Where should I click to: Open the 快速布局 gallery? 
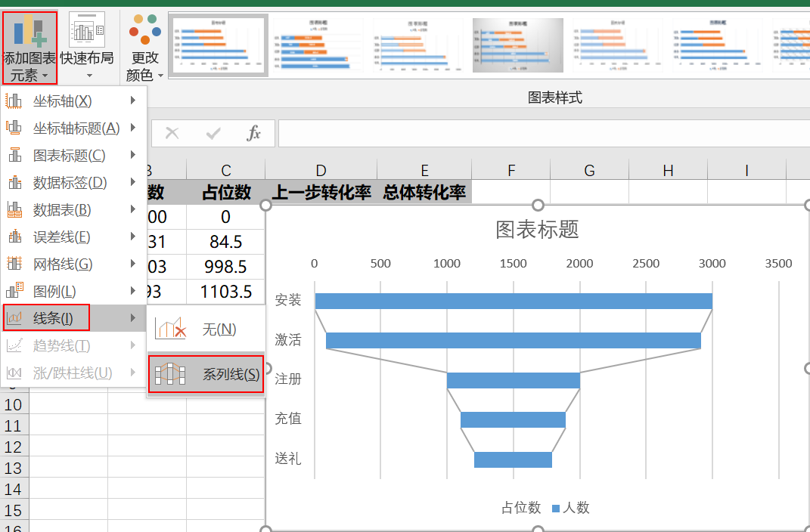coord(87,48)
